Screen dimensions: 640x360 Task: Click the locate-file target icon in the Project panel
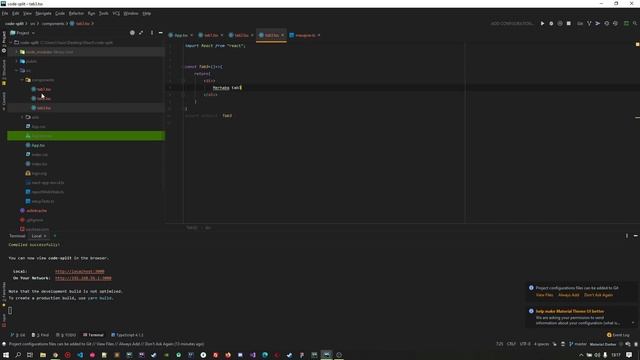(132, 33)
